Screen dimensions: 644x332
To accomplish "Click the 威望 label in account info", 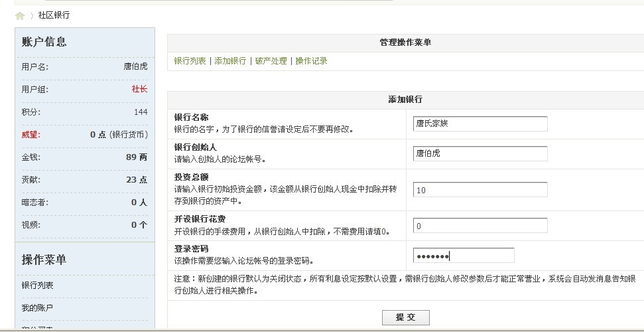I will click(x=31, y=135).
